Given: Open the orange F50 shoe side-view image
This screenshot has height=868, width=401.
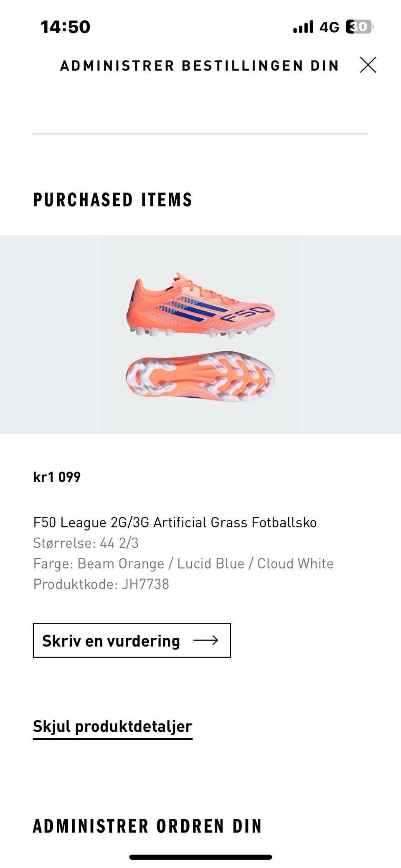Looking at the screenshot, I should [200, 305].
